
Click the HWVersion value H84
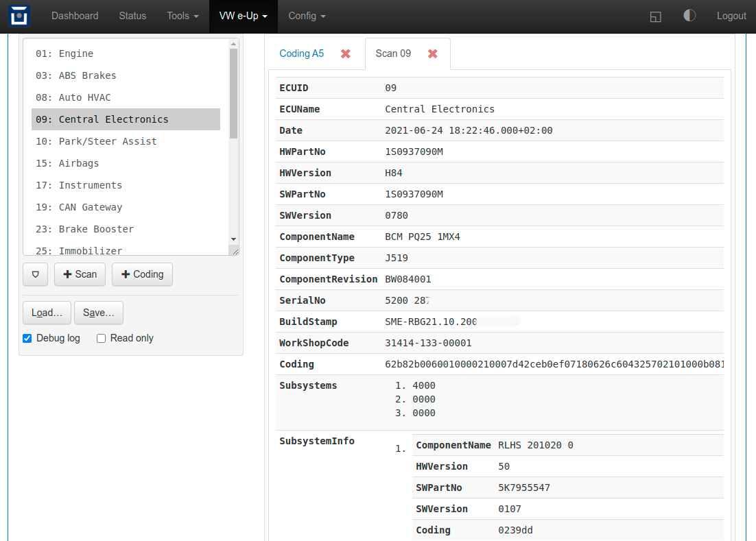pyautogui.click(x=393, y=173)
